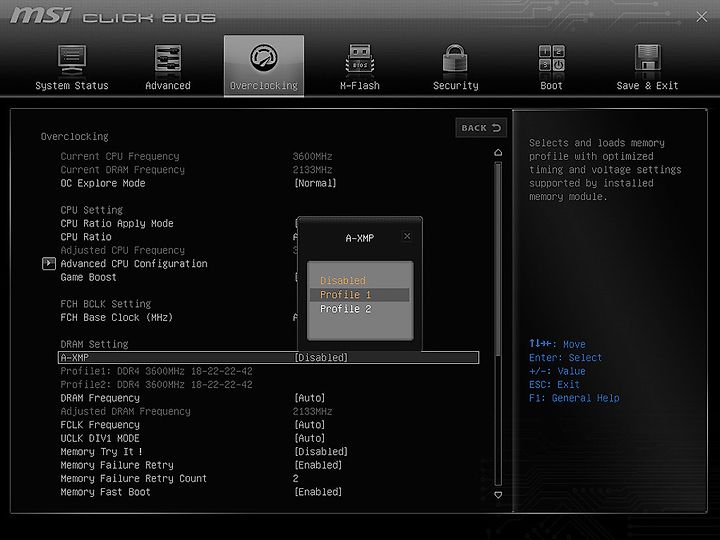
Task: Choose Profile 1 in A-XMP popup
Action: point(360,295)
